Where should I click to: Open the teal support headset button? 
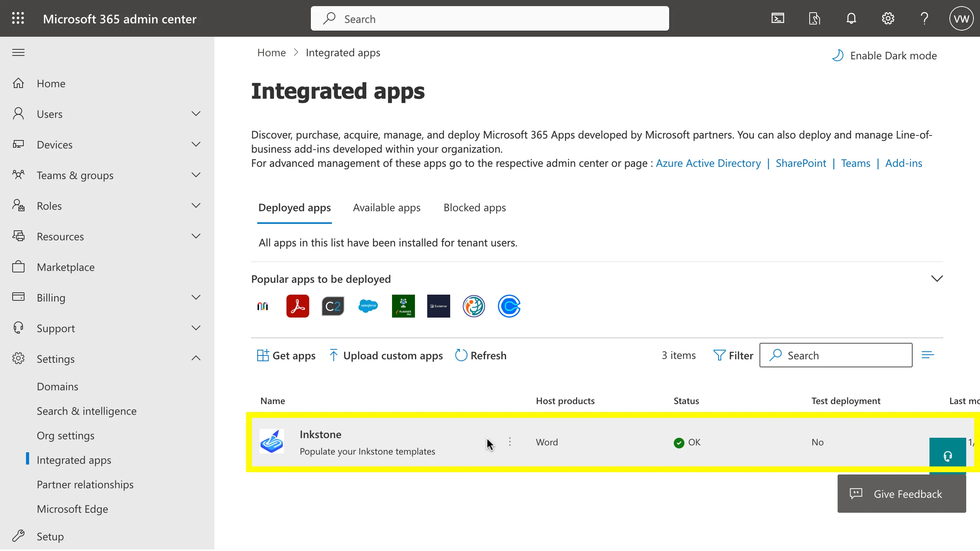[947, 456]
